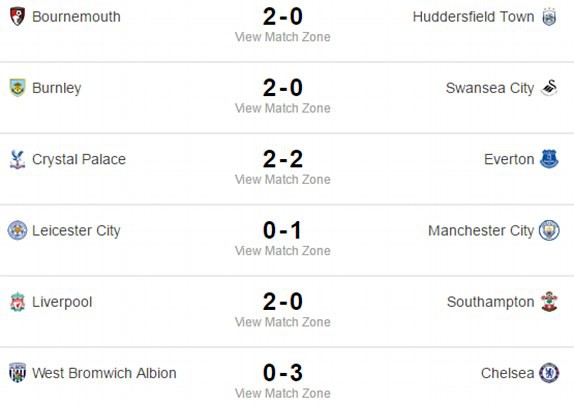Open View Match Zone for West Brom vs Chelsea
The image size is (574, 406).
pos(283,394)
